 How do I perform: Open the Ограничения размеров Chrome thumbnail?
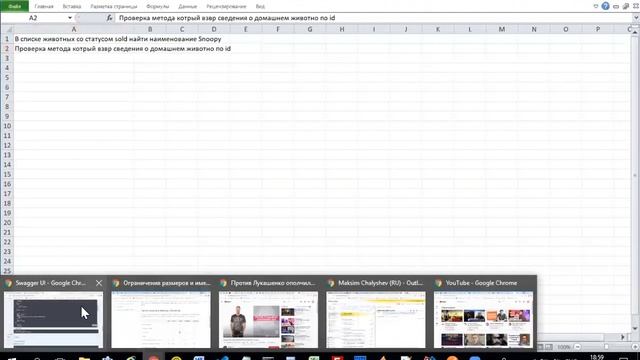click(x=161, y=319)
